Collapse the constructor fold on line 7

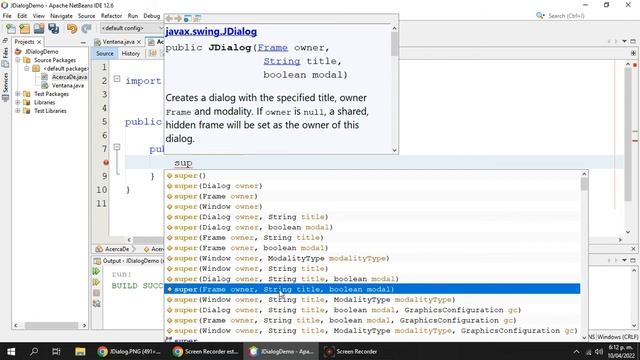[x=117, y=147]
